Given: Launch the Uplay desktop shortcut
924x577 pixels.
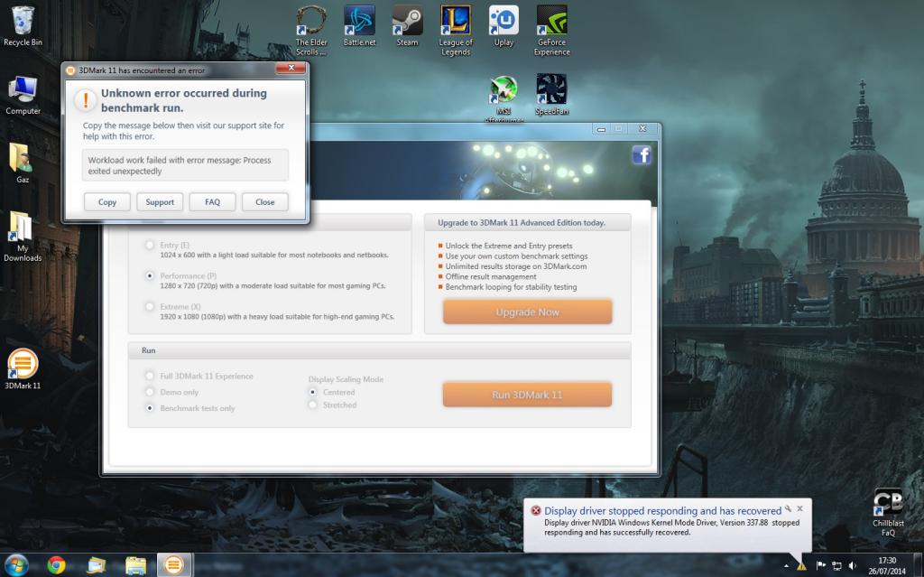Looking at the screenshot, I should [x=504, y=26].
